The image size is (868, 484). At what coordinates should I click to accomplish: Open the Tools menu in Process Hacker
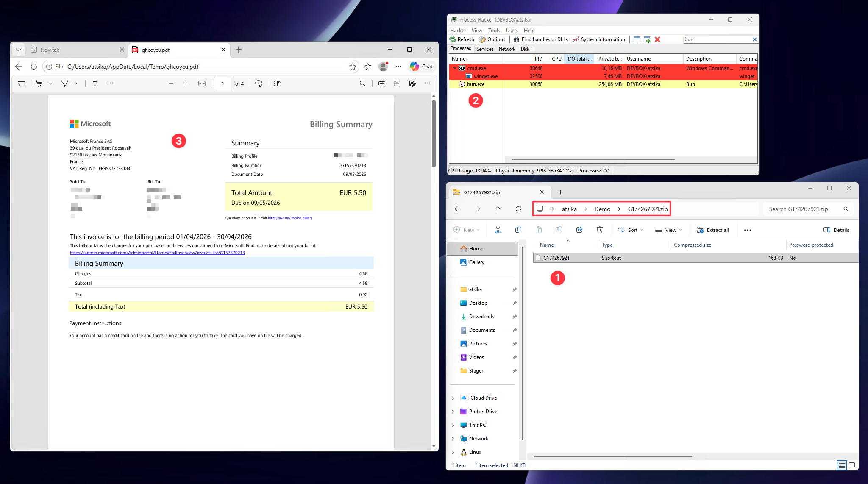click(x=494, y=31)
